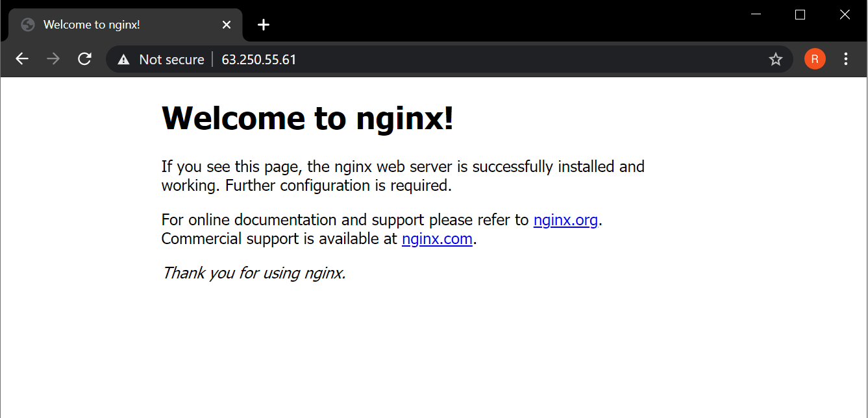Select the "Welcome to nginx!" tab
The height and width of the screenshot is (418, 868).
pos(125,25)
